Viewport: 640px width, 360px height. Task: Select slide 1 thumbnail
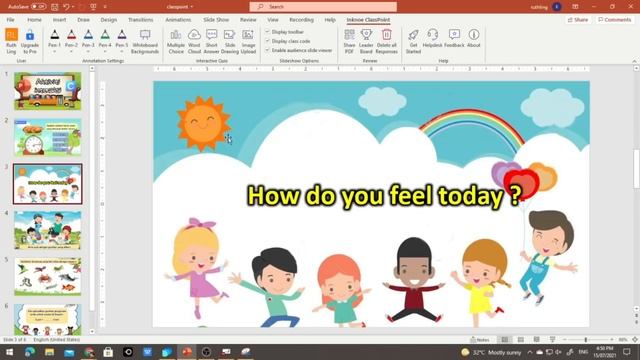(x=48, y=91)
